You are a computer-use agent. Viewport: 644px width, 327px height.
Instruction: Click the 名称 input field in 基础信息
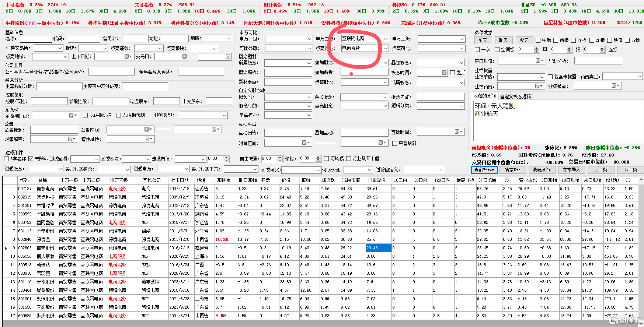pos(36,39)
